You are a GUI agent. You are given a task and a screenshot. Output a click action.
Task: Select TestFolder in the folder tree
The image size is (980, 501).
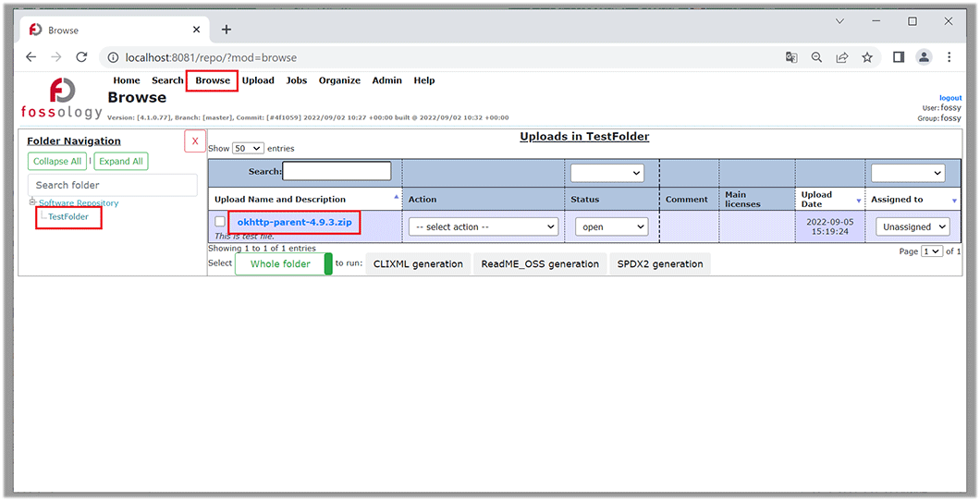tap(68, 217)
